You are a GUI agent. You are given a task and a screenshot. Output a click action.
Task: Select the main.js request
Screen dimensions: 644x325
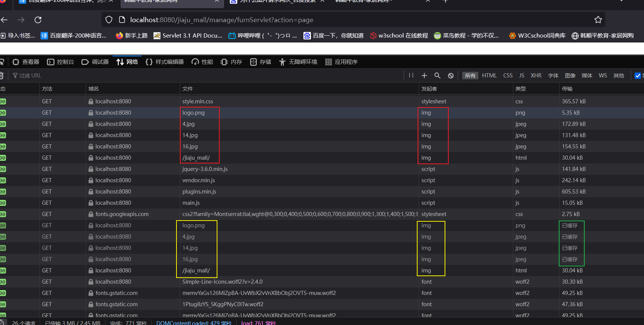[x=322, y=203]
